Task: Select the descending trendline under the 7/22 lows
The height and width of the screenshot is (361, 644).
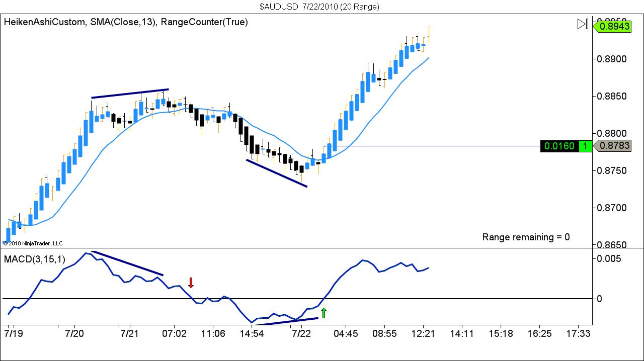Action: click(277, 173)
